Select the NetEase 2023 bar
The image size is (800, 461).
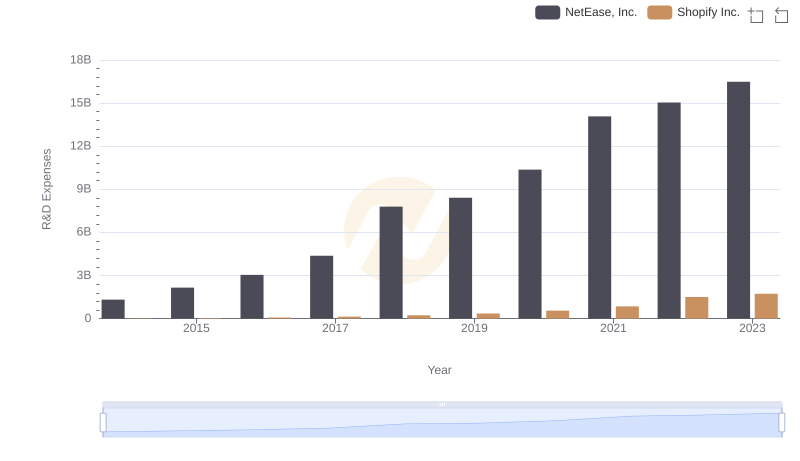tap(738, 200)
